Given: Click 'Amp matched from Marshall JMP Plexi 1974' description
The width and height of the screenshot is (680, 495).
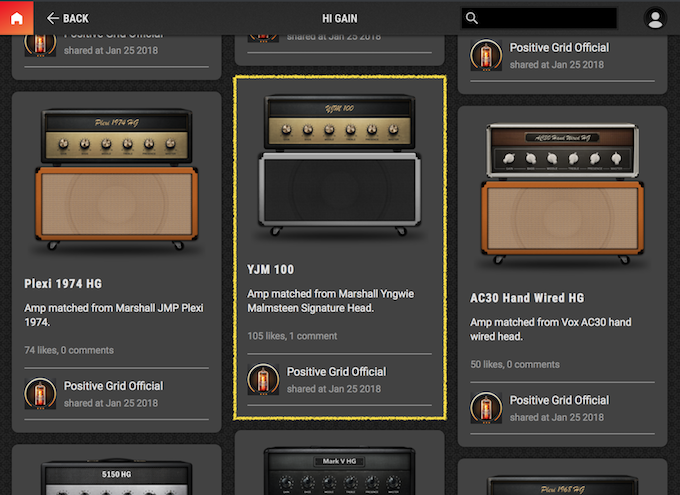Looking at the screenshot, I should coord(114,315).
